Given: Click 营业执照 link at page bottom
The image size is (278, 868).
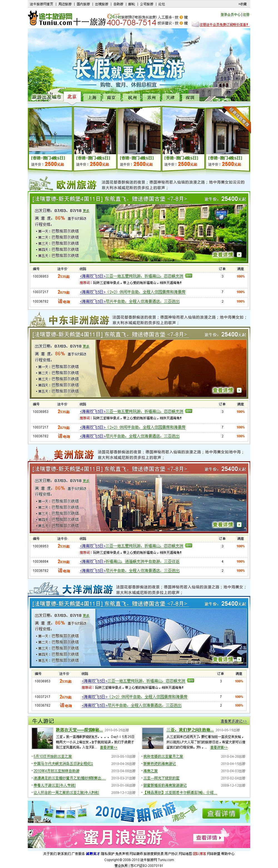Looking at the screenshot, I should pyautogui.click(x=121, y=865).
